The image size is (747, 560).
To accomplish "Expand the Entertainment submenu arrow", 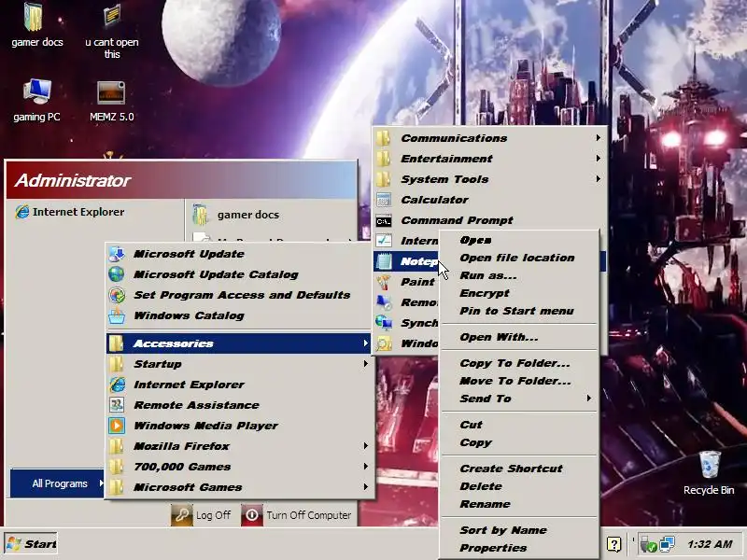I will [598, 158].
